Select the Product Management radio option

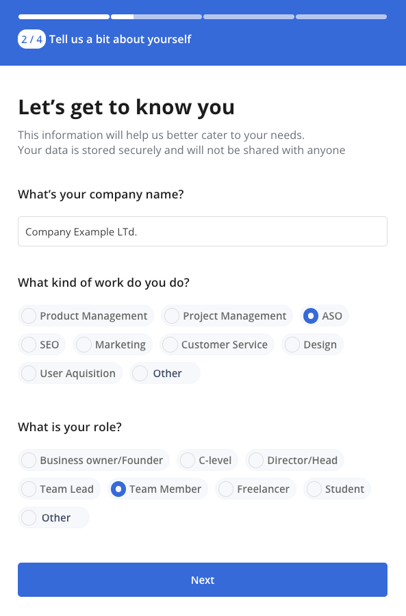pos(86,316)
